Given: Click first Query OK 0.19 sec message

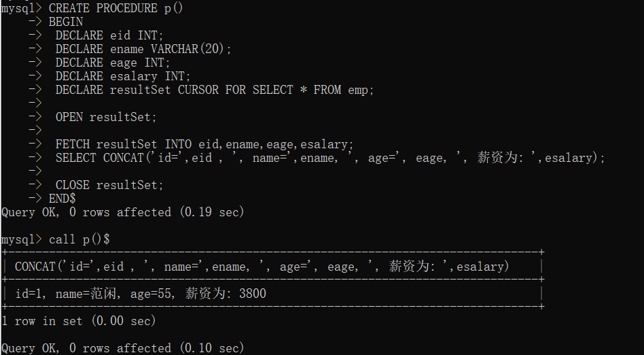Looking at the screenshot, I should (x=122, y=212).
